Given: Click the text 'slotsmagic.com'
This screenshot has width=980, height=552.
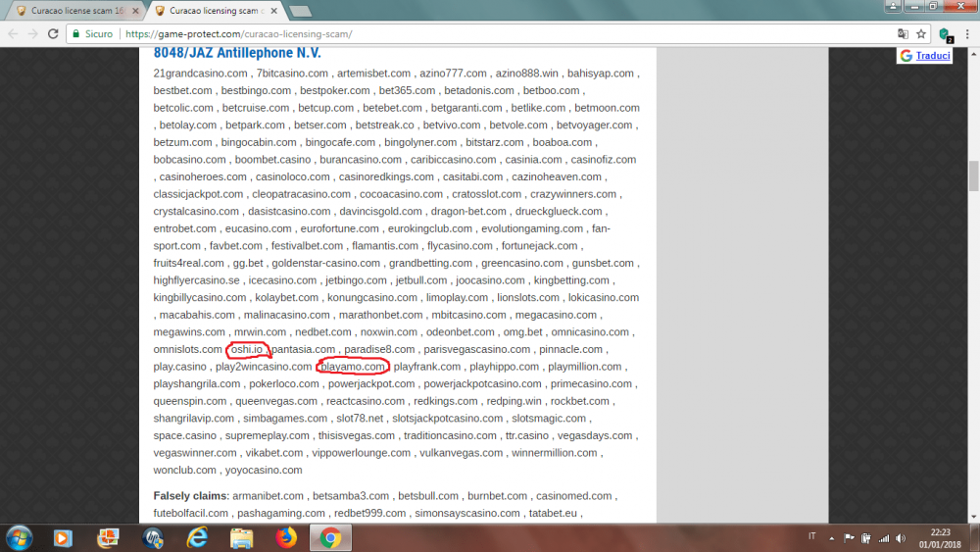Looking at the screenshot, I should pos(549,419).
